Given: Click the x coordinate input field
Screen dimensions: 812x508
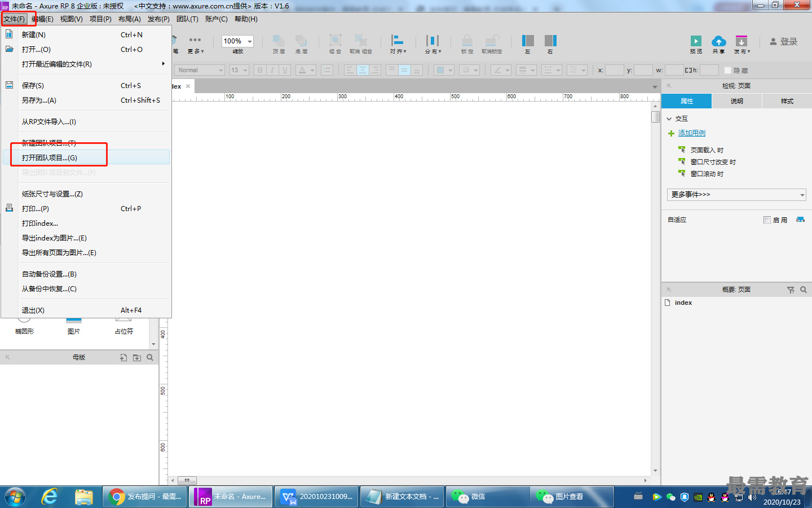Looking at the screenshot, I should pos(614,70).
